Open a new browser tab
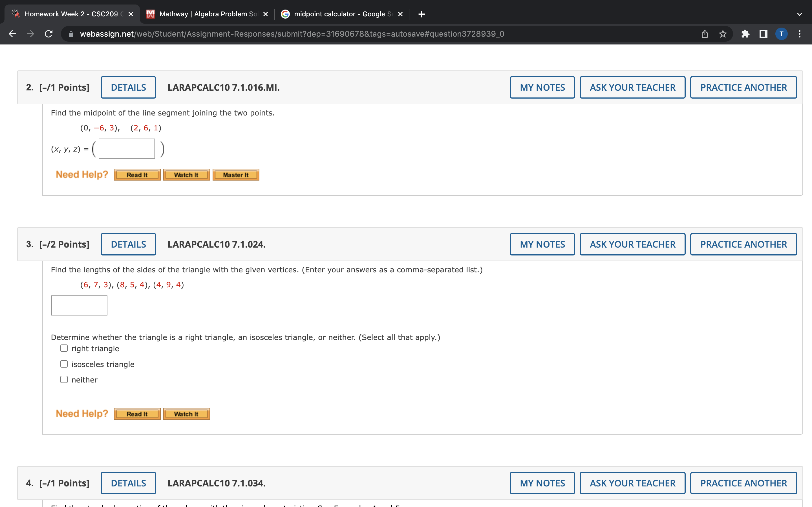 coord(422,14)
